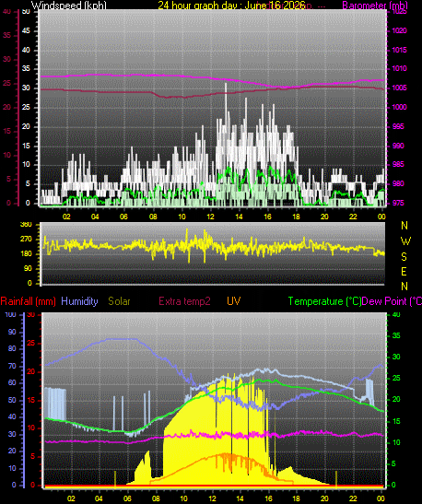This screenshot has height=504, width=422.
Task: Select the "Temperature (°C)" legend label
Action: 324,301
